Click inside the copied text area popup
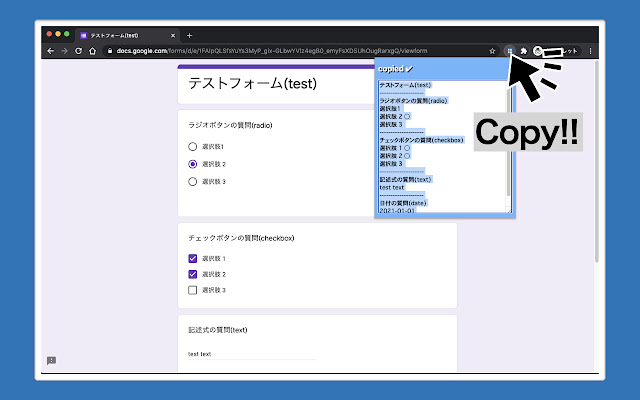 pos(442,147)
